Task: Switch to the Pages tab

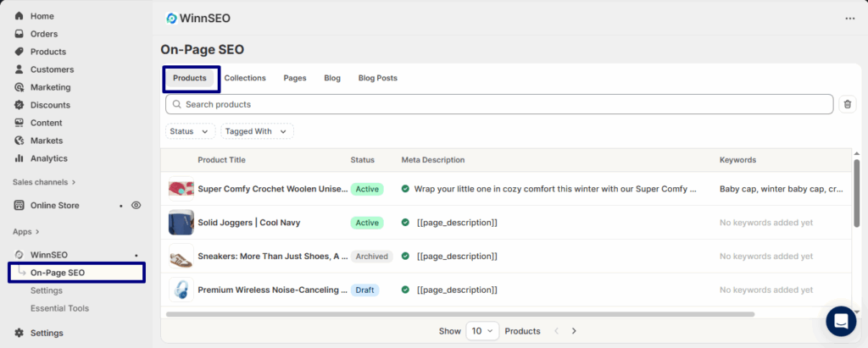Action: tap(295, 78)
